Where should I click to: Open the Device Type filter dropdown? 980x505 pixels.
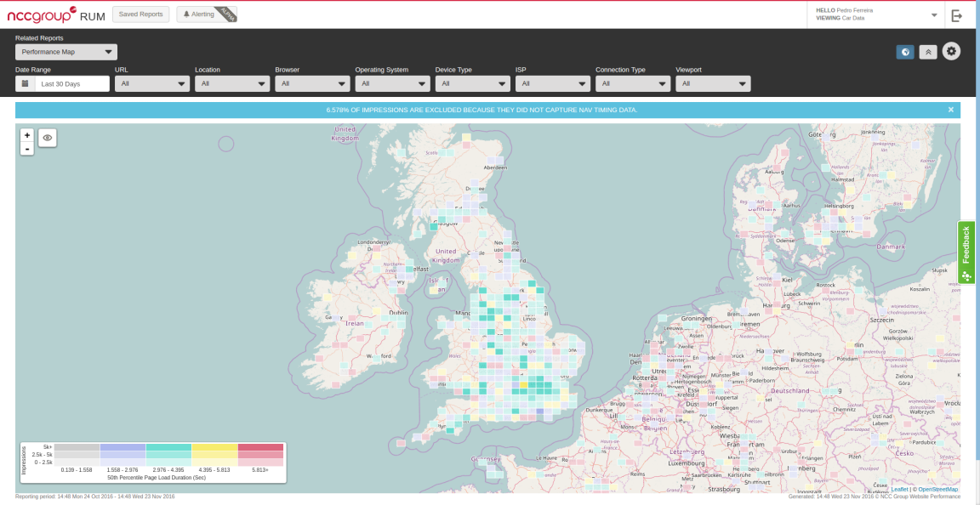point(472,84)
